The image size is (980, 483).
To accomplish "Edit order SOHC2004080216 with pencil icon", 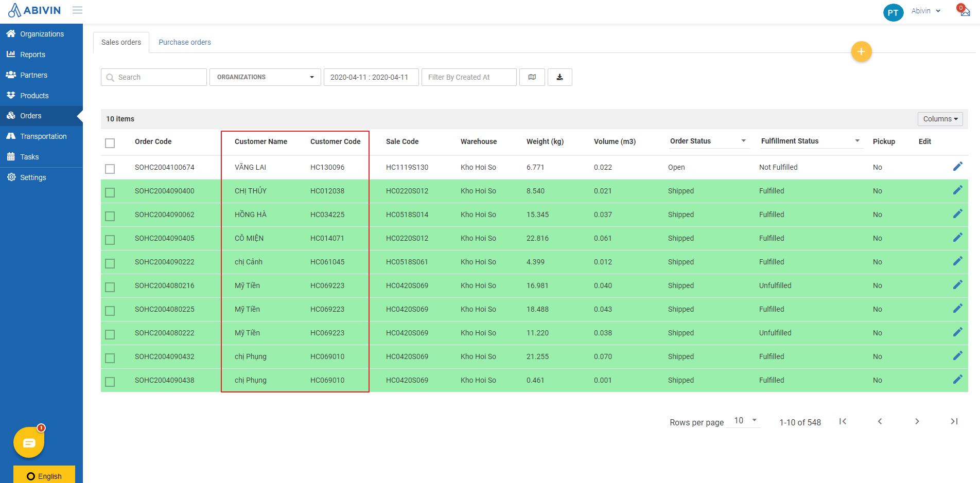I will 957,285.
